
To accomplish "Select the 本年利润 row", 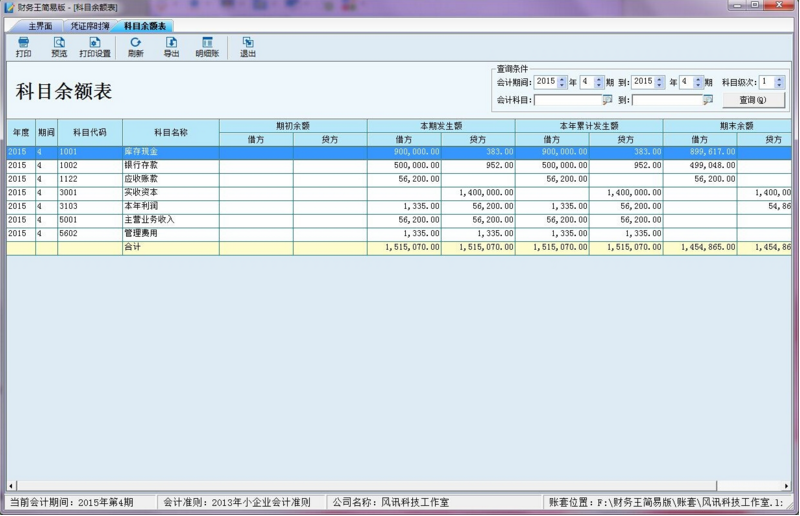I will 399,206.
